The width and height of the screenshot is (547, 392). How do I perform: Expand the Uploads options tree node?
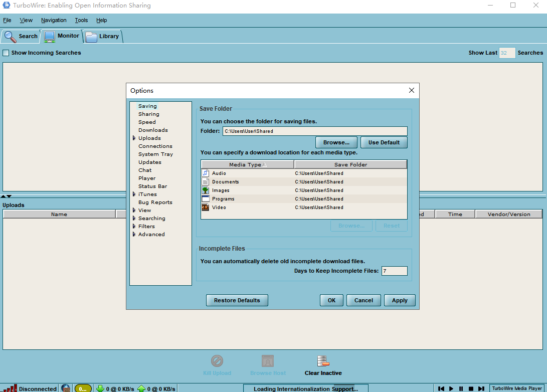click(x=134, y=138)
